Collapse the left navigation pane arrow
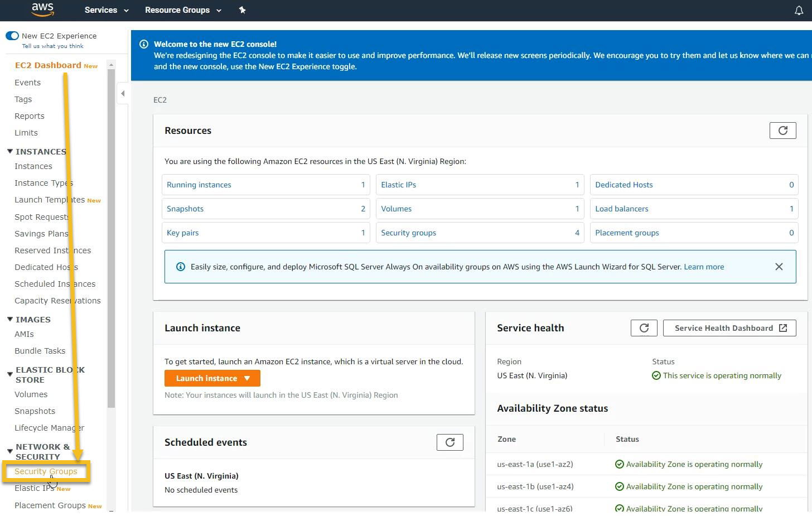This screenshot has height=516, width=812. (123, 94)
